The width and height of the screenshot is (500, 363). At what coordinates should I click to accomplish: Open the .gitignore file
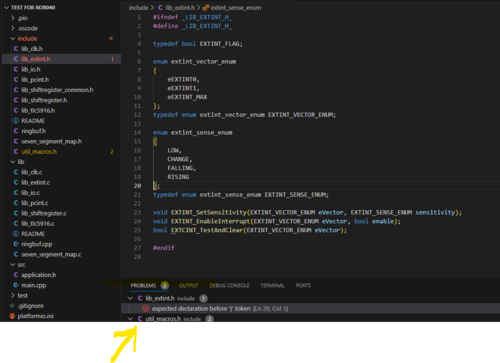pyautogui.click(x=31, y=306)
